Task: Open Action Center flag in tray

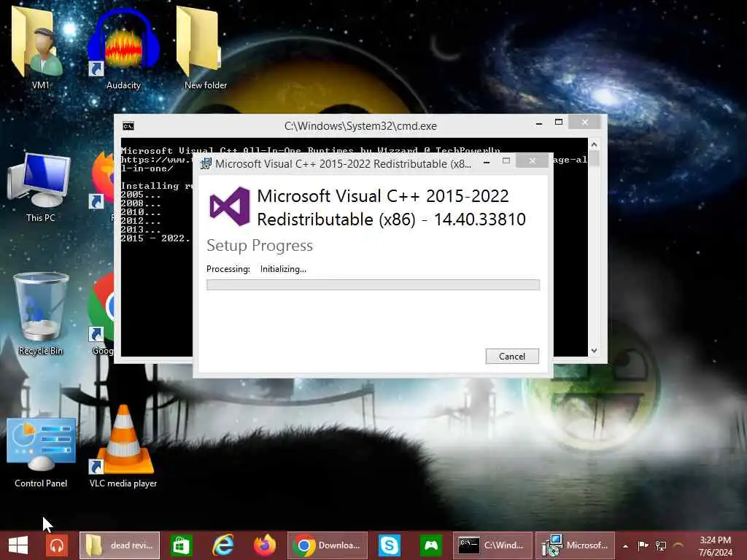Action: 643,545
